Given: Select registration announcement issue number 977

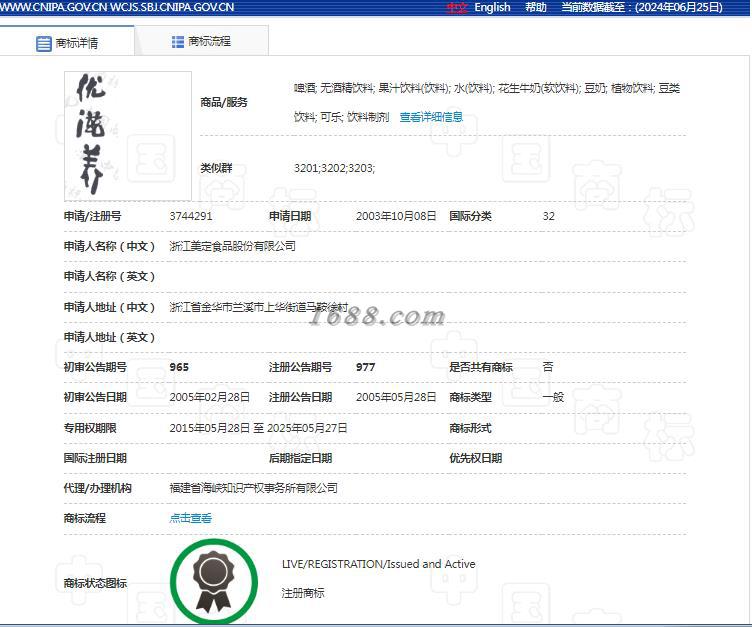Looking at the screenshot, I should [365, 367].
